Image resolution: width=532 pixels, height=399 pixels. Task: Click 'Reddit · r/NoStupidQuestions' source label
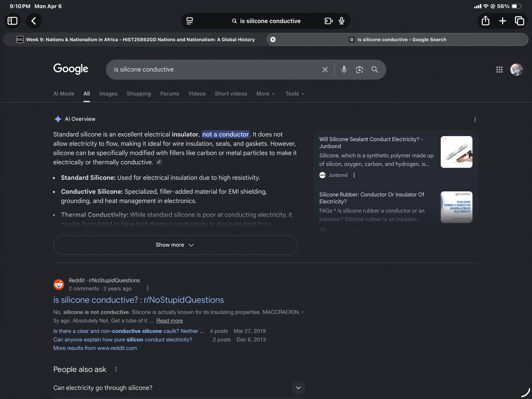coord(104,280)
